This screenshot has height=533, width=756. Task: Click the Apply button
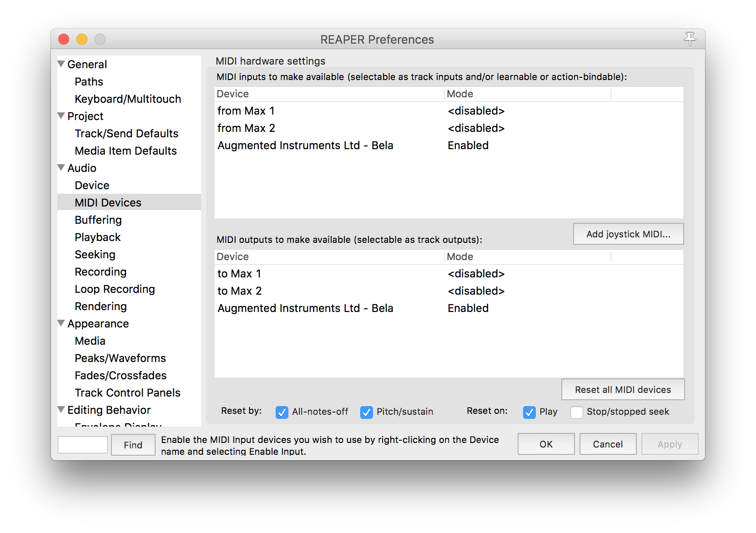coord(670,444)
